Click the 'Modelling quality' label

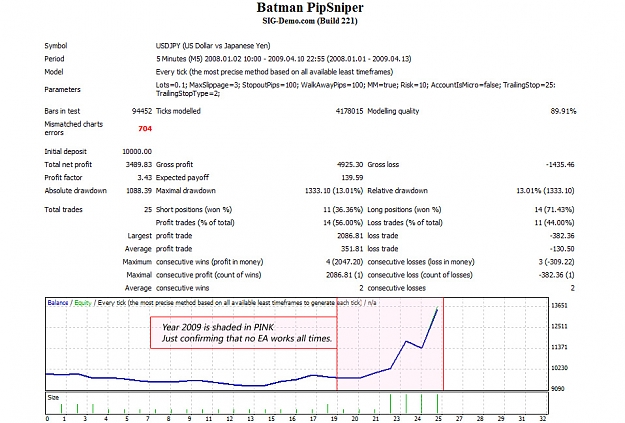point(393,111)
